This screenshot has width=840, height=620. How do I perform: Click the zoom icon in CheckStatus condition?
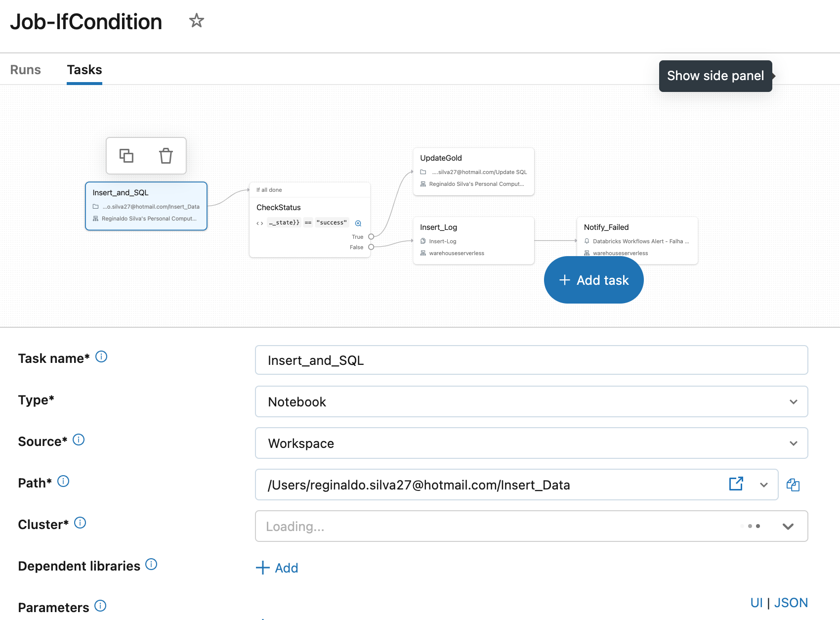click(x=358, y=223)
